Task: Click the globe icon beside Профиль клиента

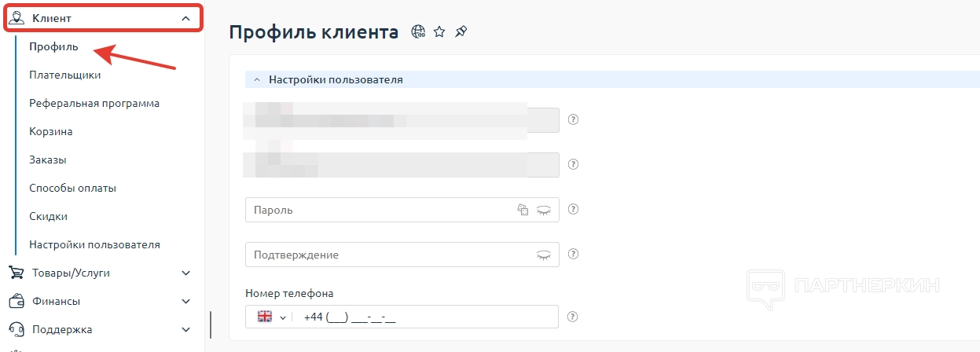Action: 418,32
